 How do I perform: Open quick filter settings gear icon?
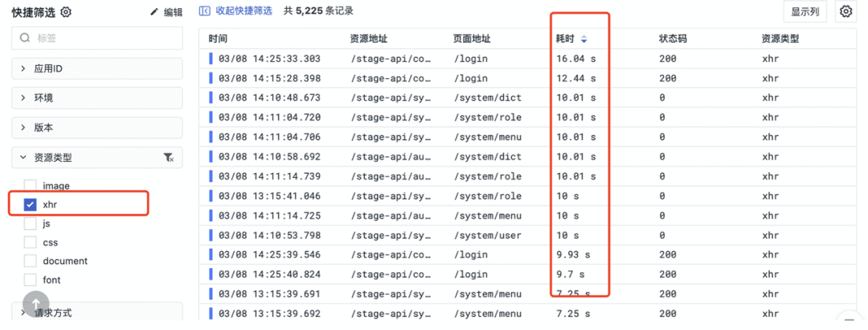66,11
